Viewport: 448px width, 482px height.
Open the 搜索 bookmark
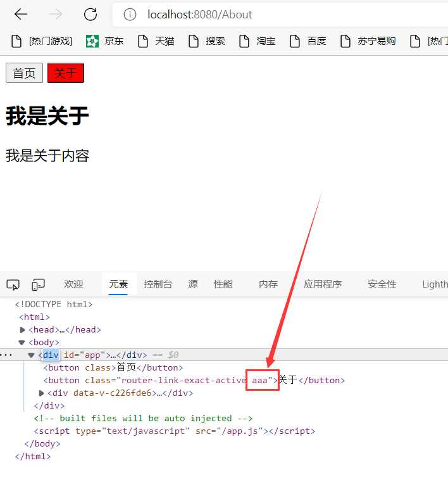pos(207,41)
